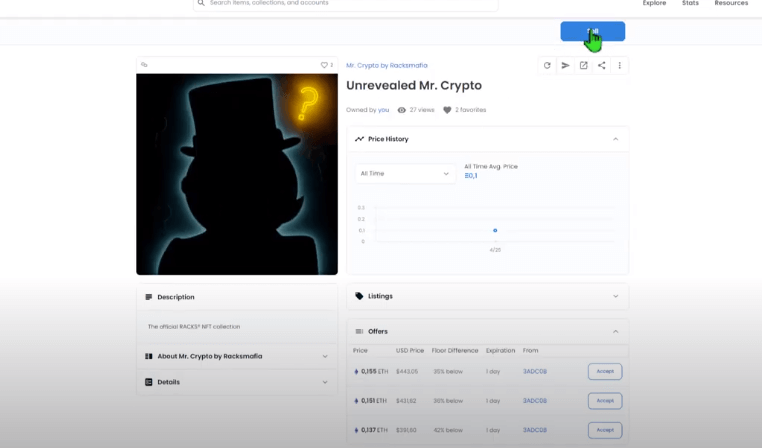Click the share icon
The width and height of the screenshot is (762, 448).
pos(602,65)
